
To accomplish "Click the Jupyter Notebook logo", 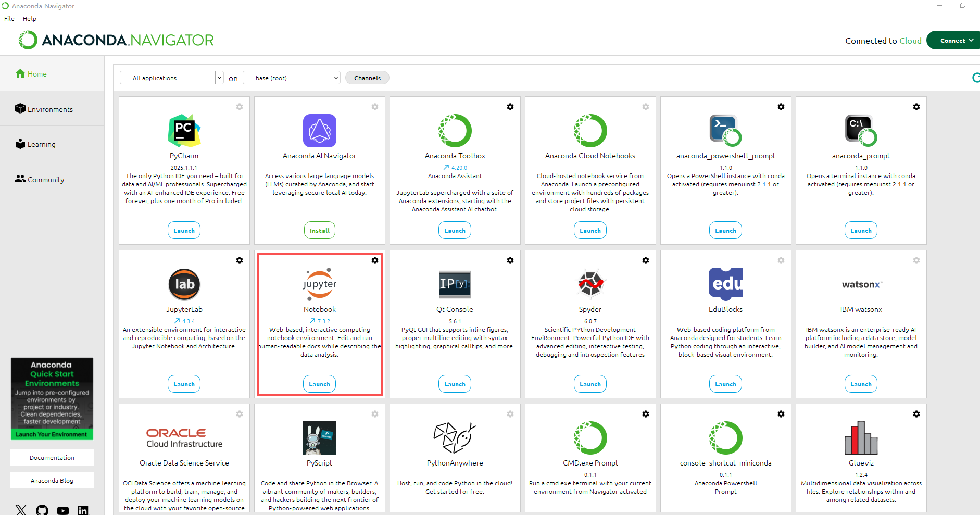I will pyautogui.click(x=320, y=284).
